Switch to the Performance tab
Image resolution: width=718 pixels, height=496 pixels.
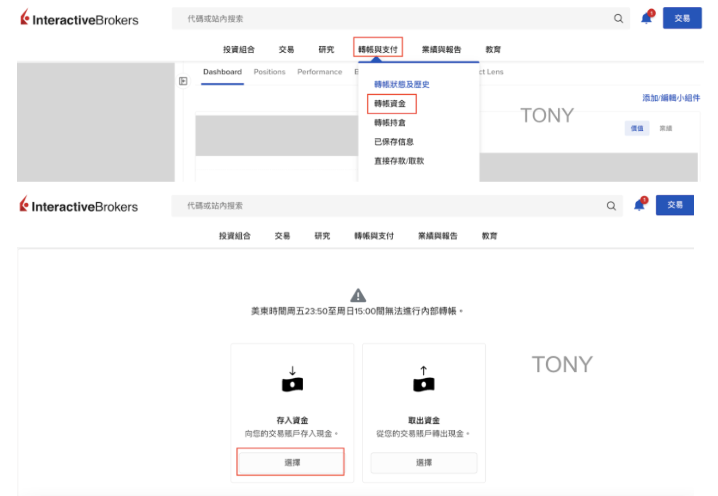point(320,72)
